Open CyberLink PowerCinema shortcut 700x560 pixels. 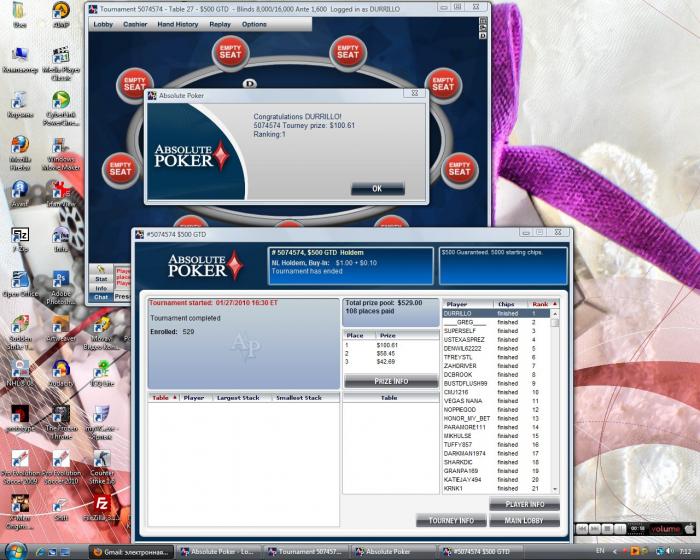pos(61,109)
